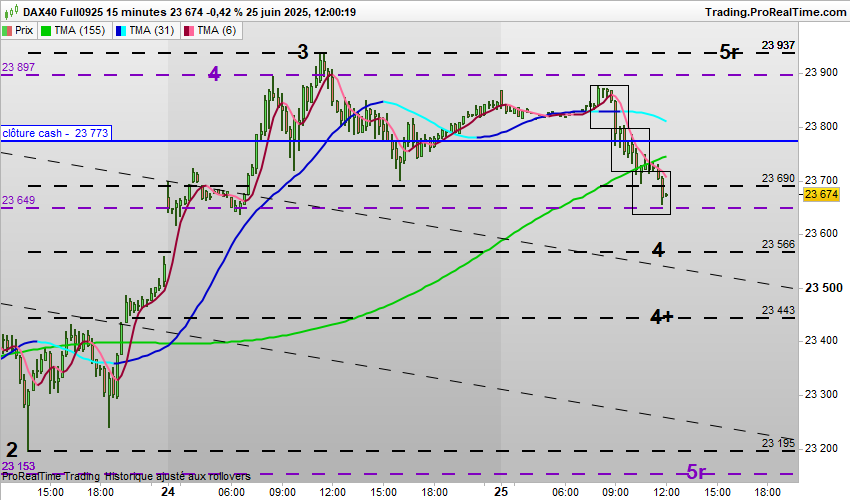Click the -0,42 % change value
850x500 pixels.
[x=225, y=12]
